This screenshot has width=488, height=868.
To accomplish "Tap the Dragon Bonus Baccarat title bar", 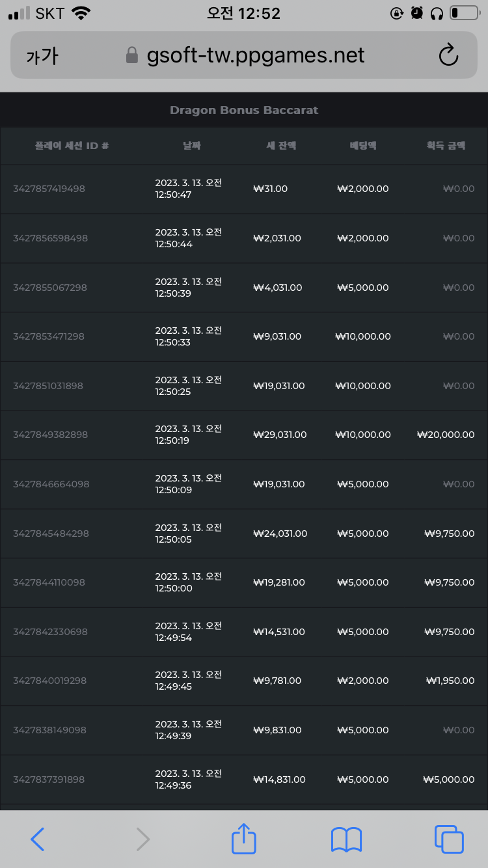I will [244, 110].
